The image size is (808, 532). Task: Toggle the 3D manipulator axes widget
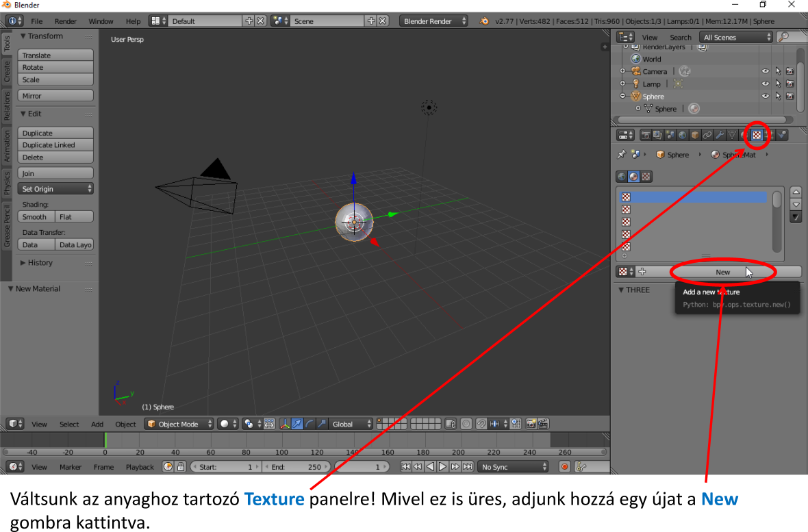coord(284,425)
